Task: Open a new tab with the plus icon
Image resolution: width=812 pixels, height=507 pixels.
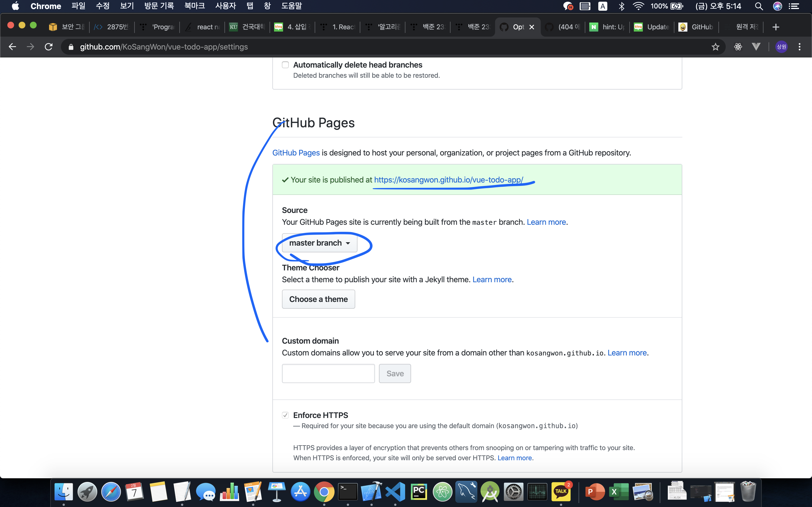Action: point(775,27)
